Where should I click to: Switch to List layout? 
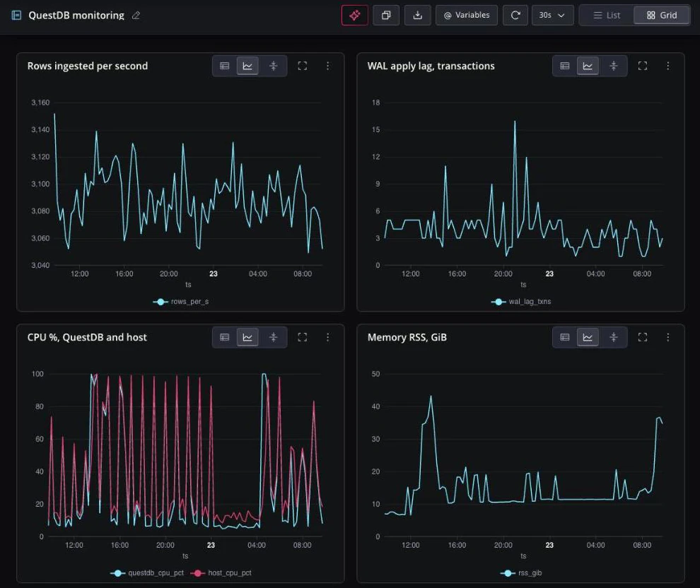tap(607, 15)
